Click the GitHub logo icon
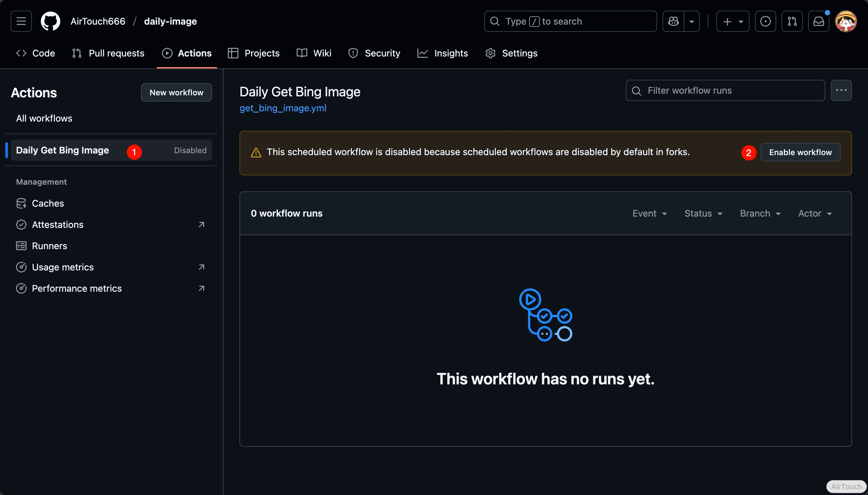This screenshot has width=868, height=495. [50, 21]
